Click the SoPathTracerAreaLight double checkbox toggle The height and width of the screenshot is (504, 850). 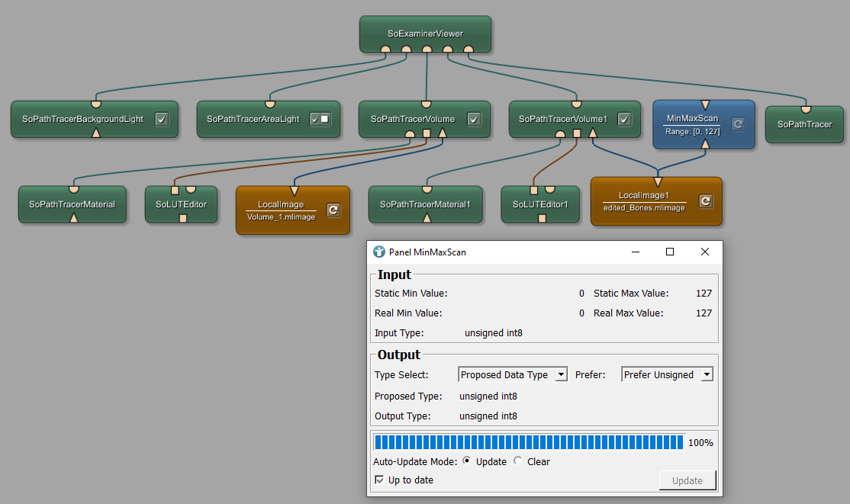point(319,119)
